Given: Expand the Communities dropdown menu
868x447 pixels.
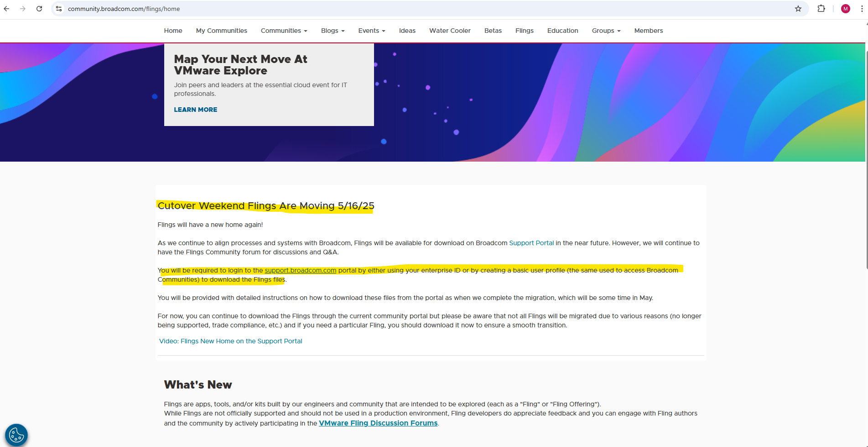Looking at the screenshot, I should tap(284, 31).
